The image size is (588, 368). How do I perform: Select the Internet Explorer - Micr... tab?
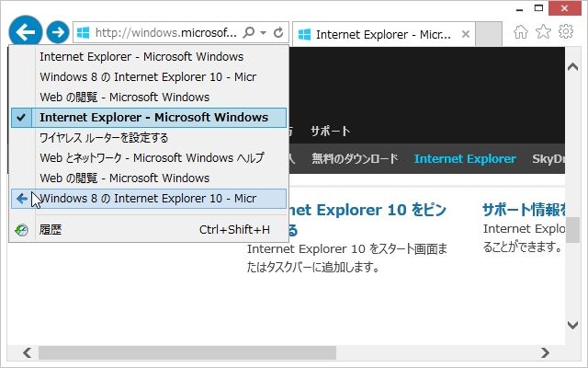[x=383, y=34]
